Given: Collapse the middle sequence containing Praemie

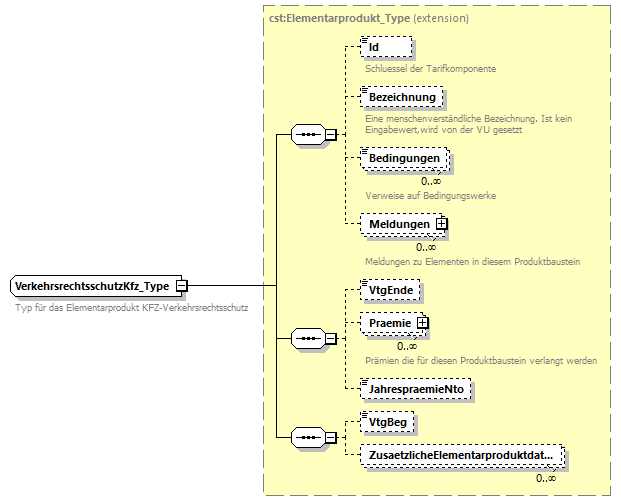Looking at the screenshot, I should click(330, 339).
